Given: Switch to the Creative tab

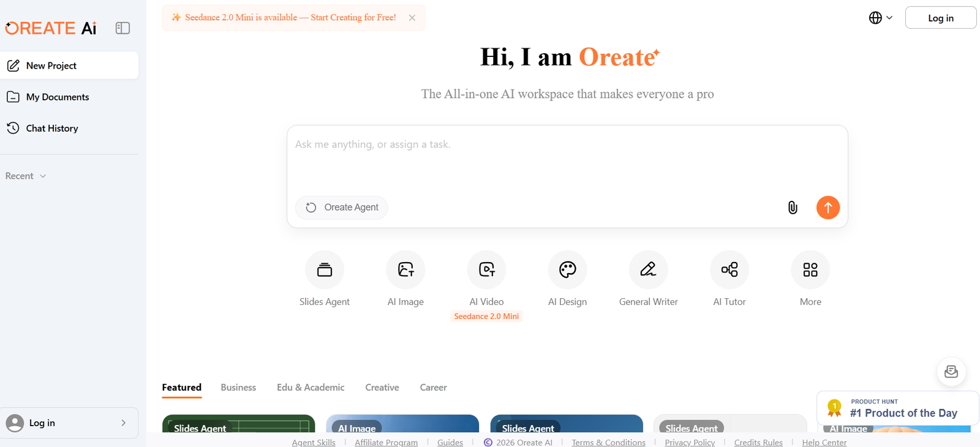Looking at the screenshot, I should (382, 388).
